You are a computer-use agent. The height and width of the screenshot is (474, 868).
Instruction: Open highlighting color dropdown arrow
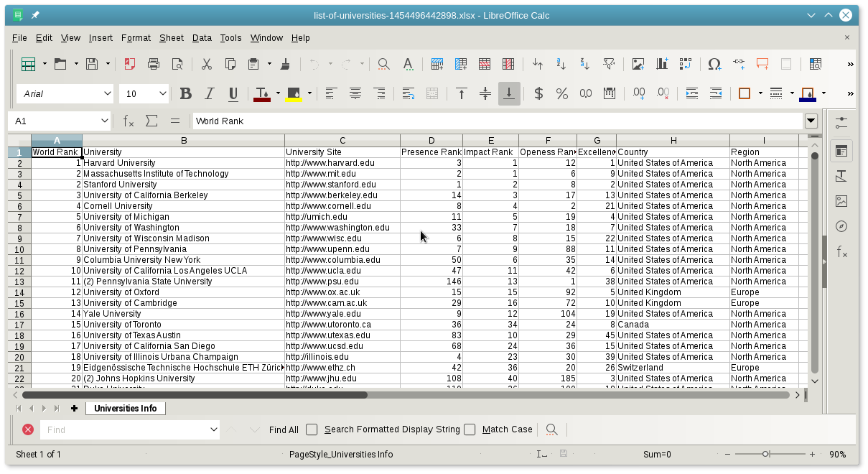point(309,93)
